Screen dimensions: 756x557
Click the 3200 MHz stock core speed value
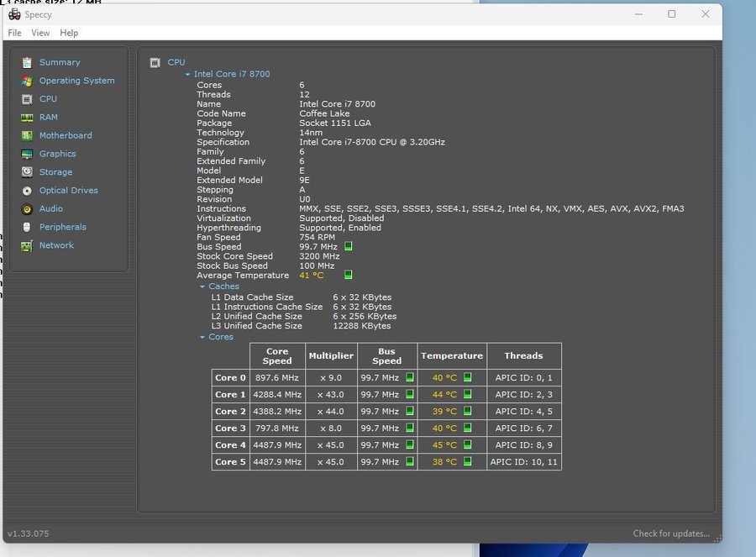319,256
